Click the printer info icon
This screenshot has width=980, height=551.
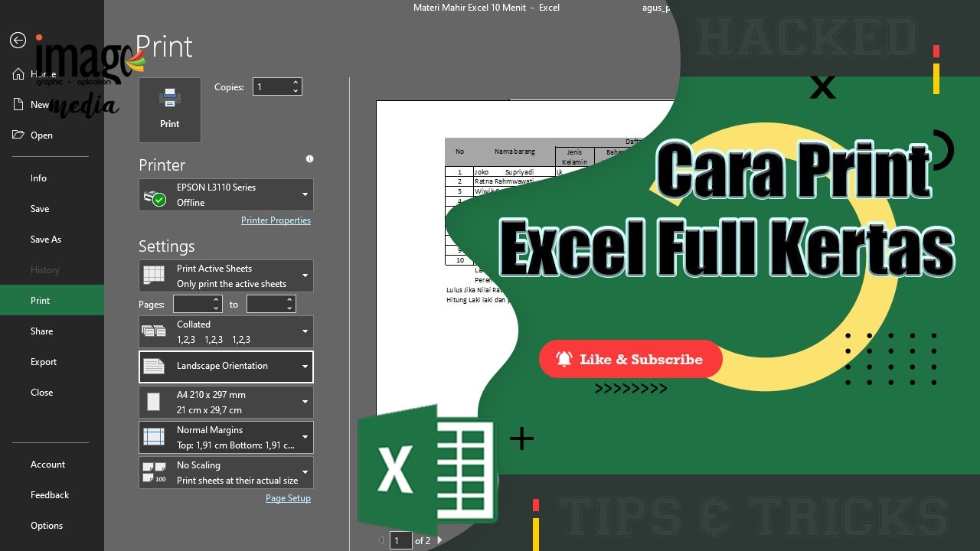310,159
